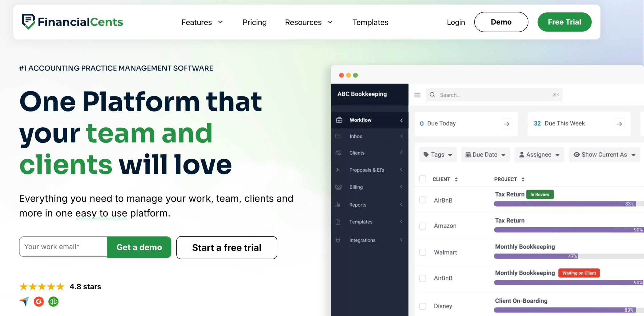The width and height of the screenshot is (644, 316).
Task: Click the Your work email field
Action: 63,247
